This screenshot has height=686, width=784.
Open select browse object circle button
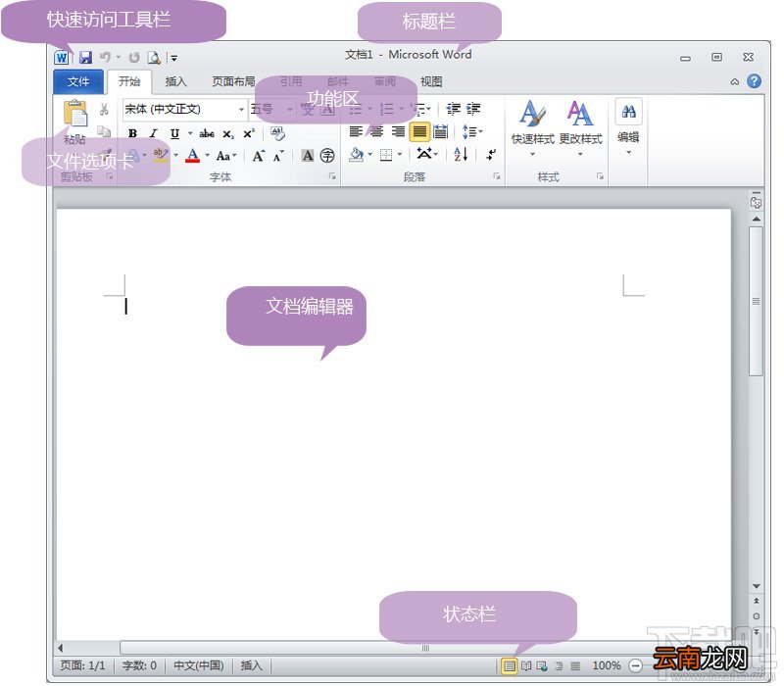756,616
